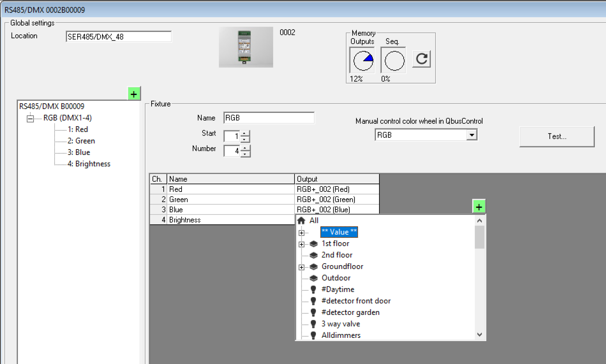Click the Name column header
Image resolution: width=606 pixels, height=364 pixels.
tap(231, 179)
